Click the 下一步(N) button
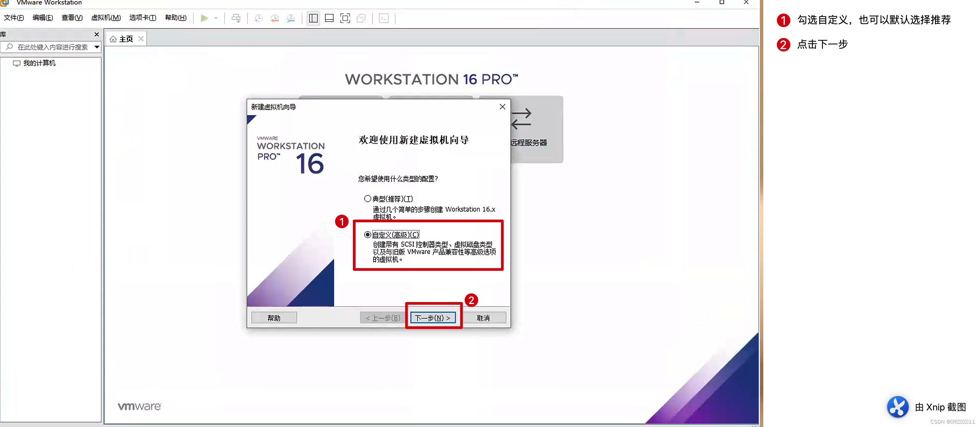Image resolution: width=980 pixels, height=427 pixels. tap(432, 318)
